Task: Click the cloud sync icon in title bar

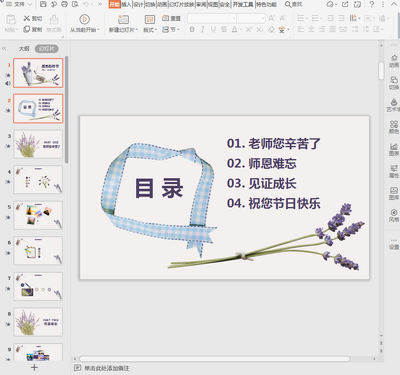Action: 330,4
